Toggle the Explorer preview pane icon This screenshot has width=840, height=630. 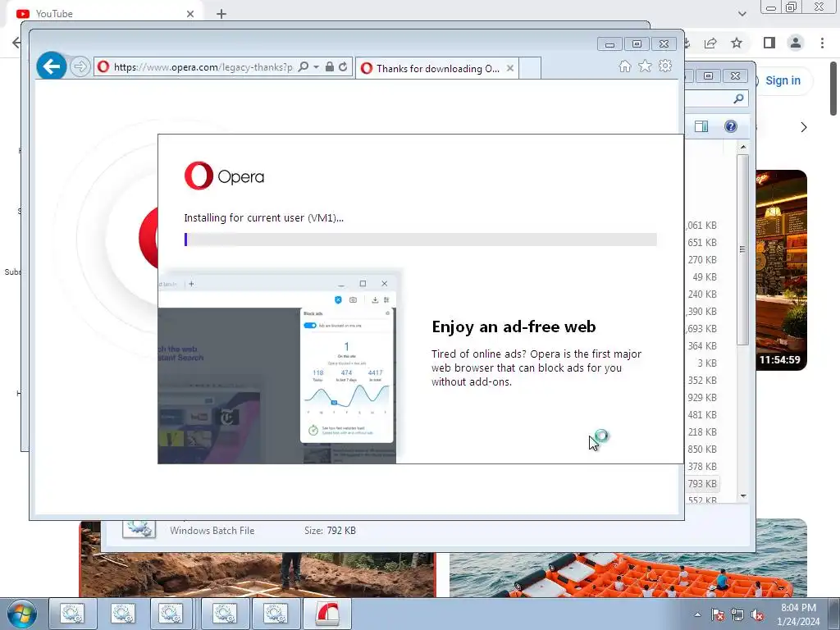point(701,126)
